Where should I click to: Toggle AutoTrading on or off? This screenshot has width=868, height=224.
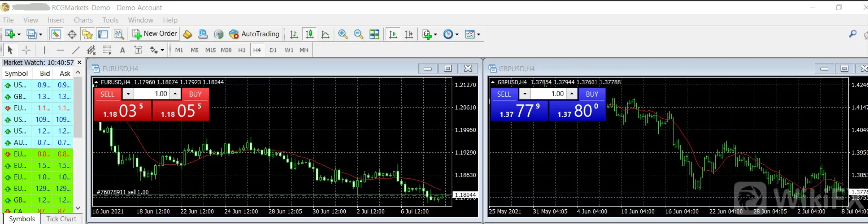click(x=254, y=34)
